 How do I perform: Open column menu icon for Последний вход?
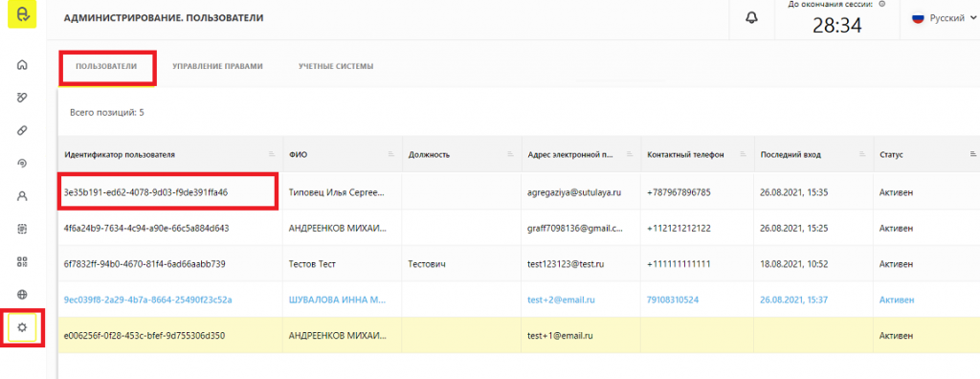pyautogui.click(x=862, y=154)
